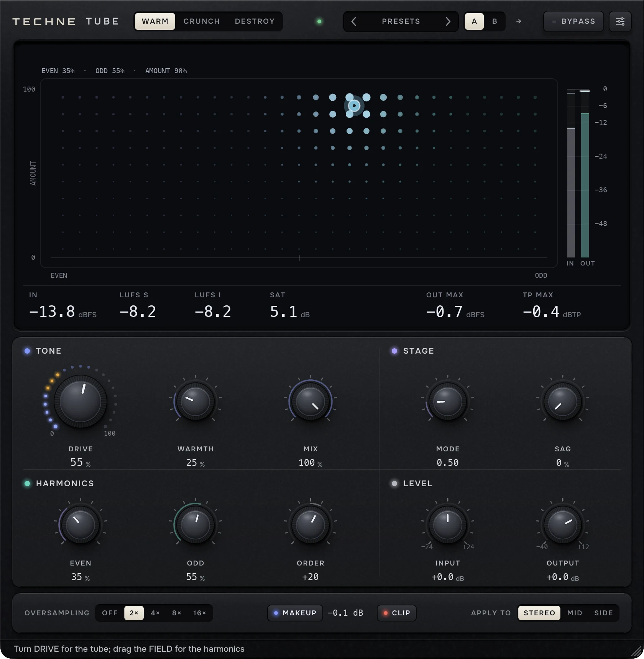
Task: Apply processing to MID
Action: 575,613
